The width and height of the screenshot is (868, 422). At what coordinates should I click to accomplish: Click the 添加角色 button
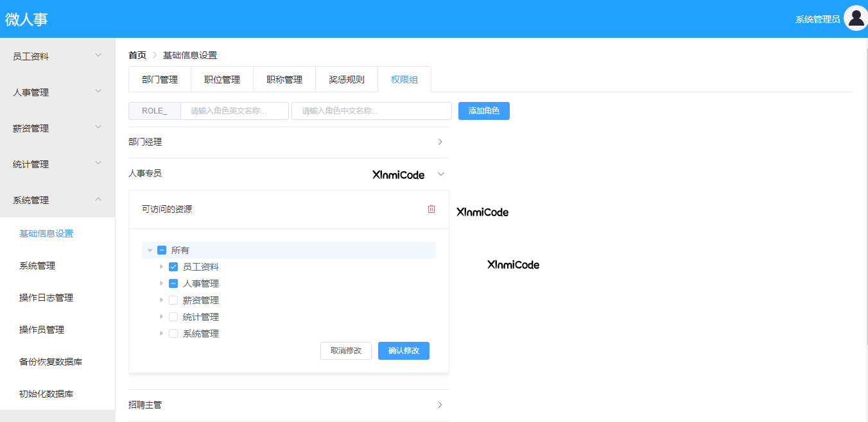coord(483,111)
